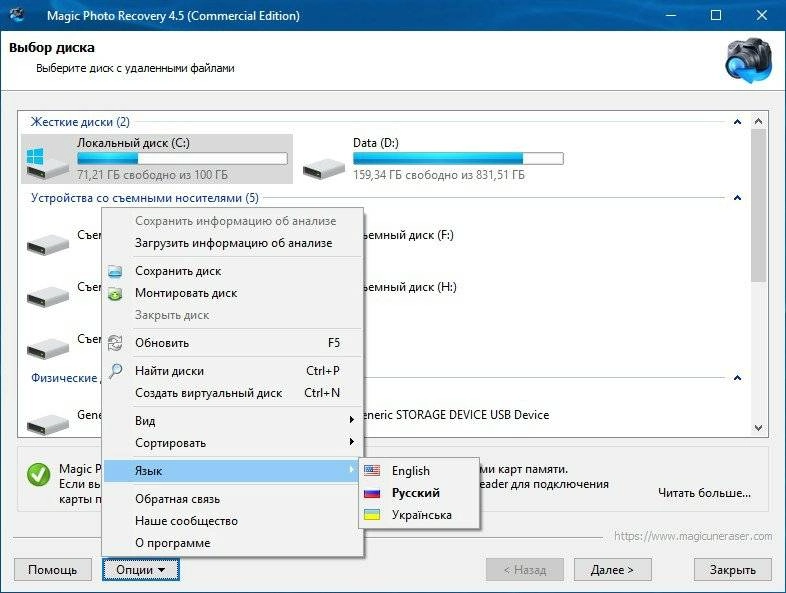Select the removable drive icon in the row ending F:
786x593 pixels.
(48, 244)
